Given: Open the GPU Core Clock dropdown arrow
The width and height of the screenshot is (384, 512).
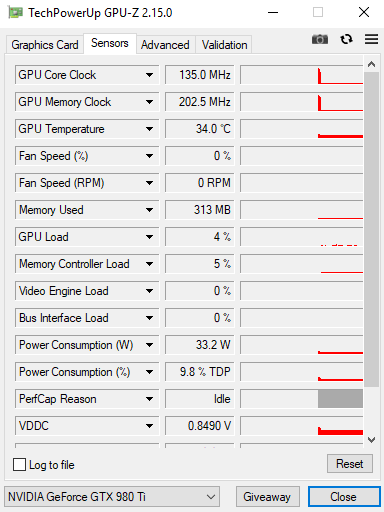Looking at the screenshot, I should 149,75.
